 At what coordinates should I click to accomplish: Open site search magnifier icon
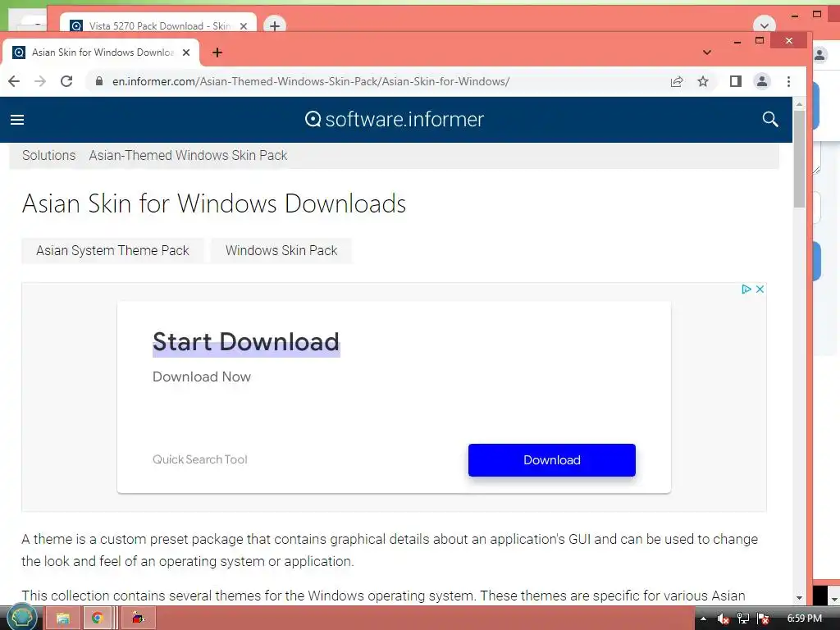770,119
